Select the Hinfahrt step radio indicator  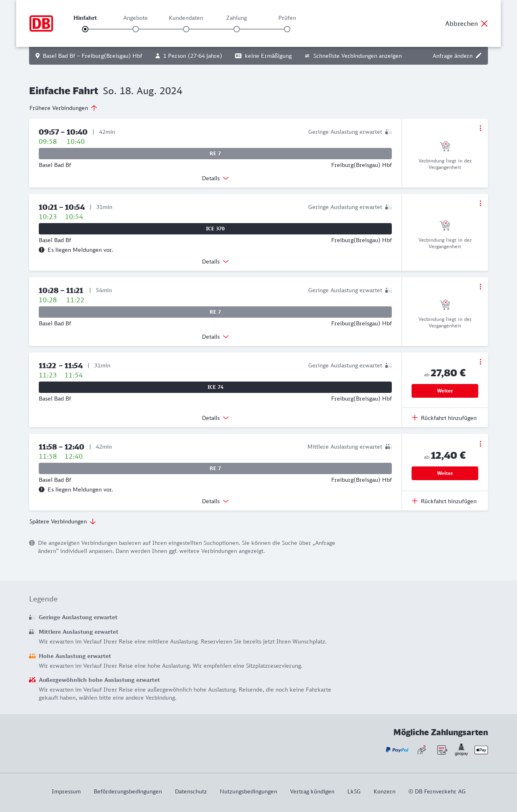tap(85, 29)
